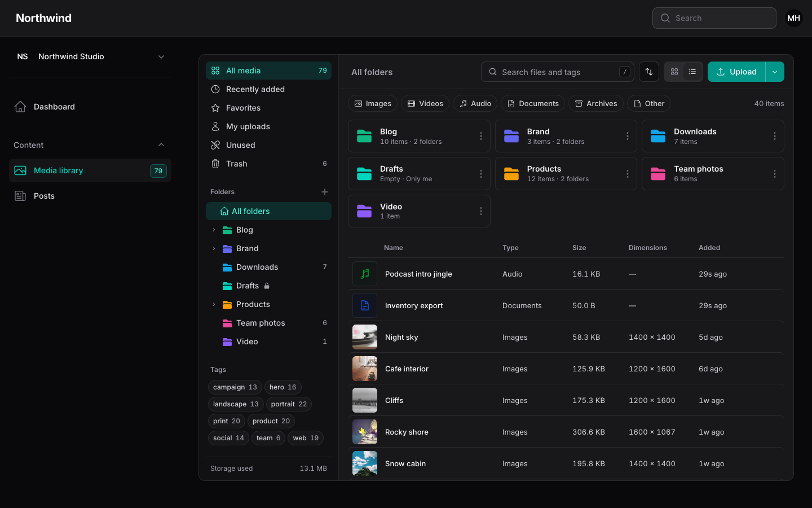Filter by Videos type
Image resolution: width=812 pixels, height=508 pixels.
pos(425,103)
